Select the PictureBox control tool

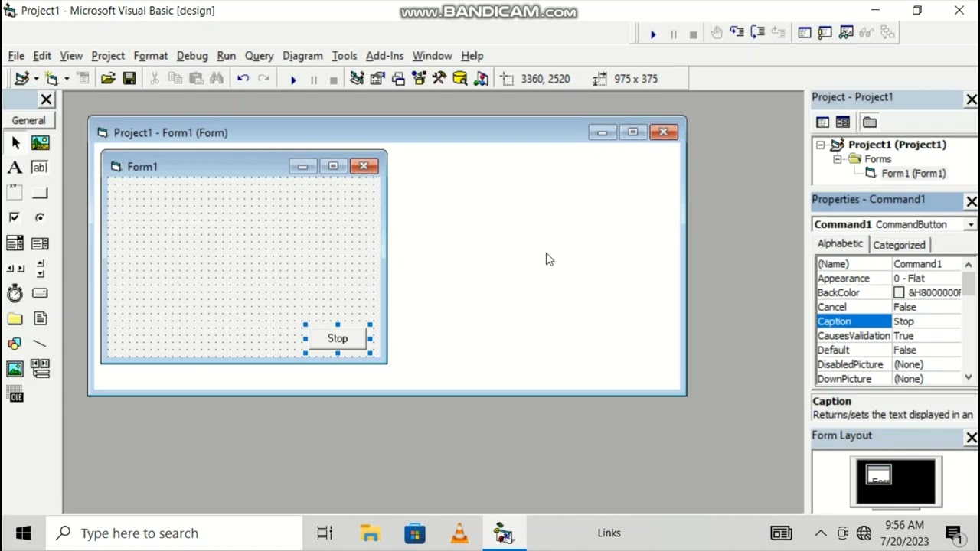[40, 142]
